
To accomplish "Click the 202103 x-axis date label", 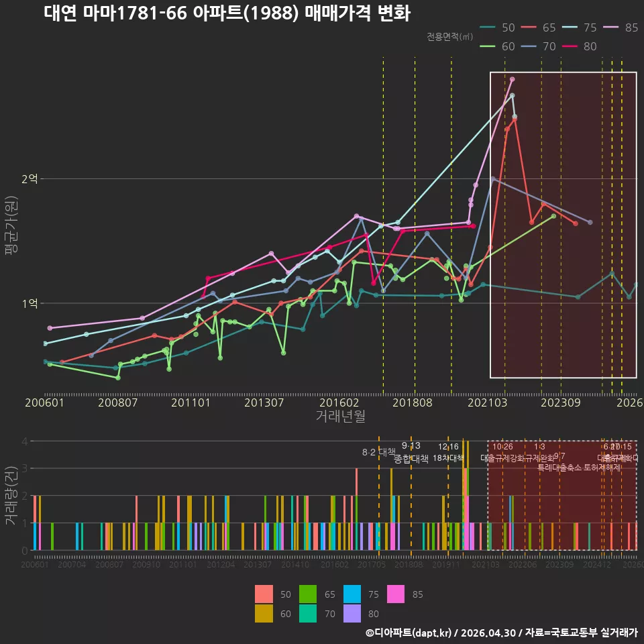I will point(488,402).
